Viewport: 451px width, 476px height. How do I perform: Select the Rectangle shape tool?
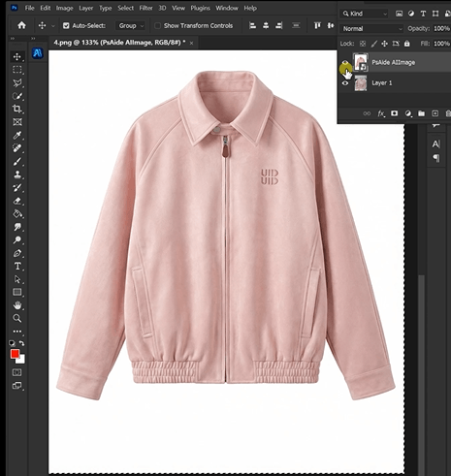point(17,292)
